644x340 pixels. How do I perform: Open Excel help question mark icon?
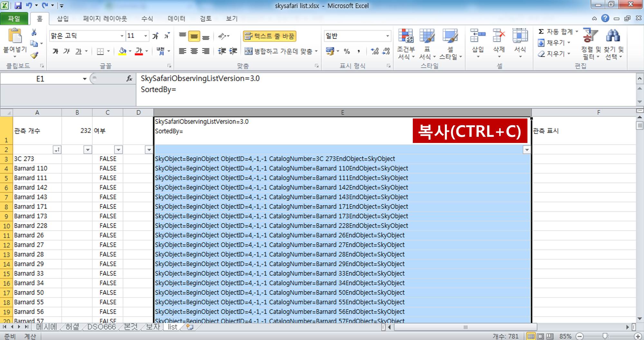pos(605,18)
